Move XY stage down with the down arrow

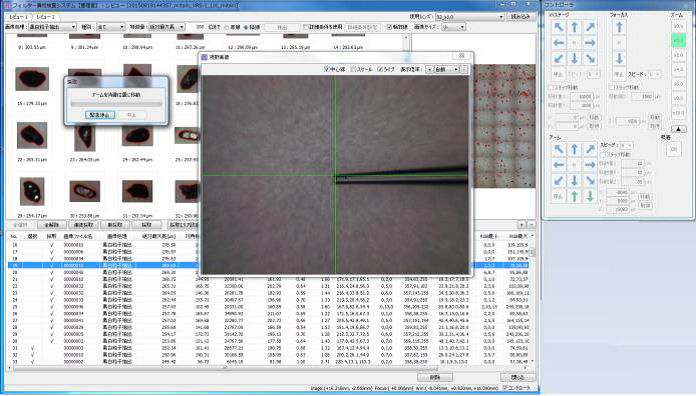[x=574, y=58]
